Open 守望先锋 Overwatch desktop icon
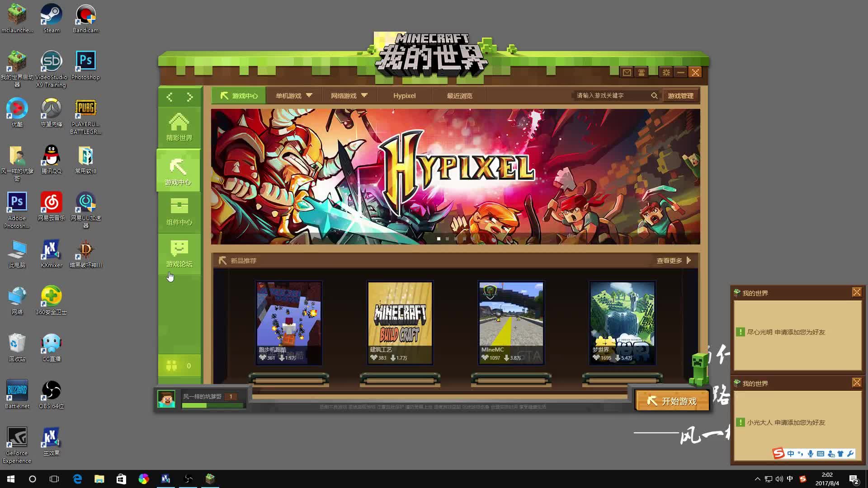The image size is (868, 488). click(51, 113)
